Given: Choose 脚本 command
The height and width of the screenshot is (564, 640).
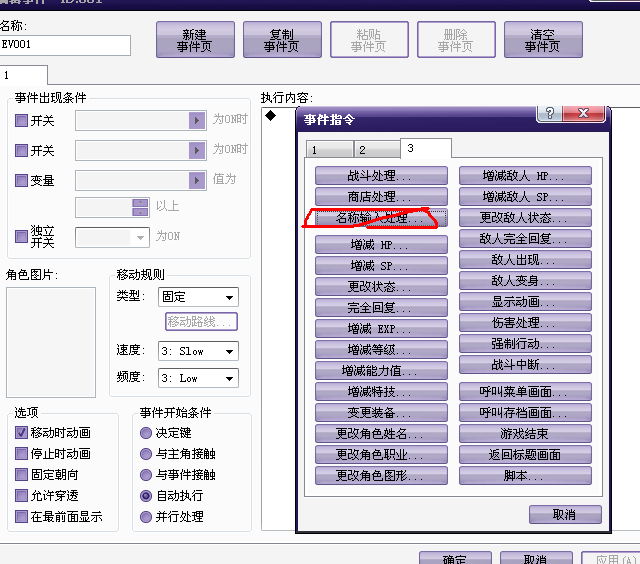Looking at the screenshot, I should [525, 475].
